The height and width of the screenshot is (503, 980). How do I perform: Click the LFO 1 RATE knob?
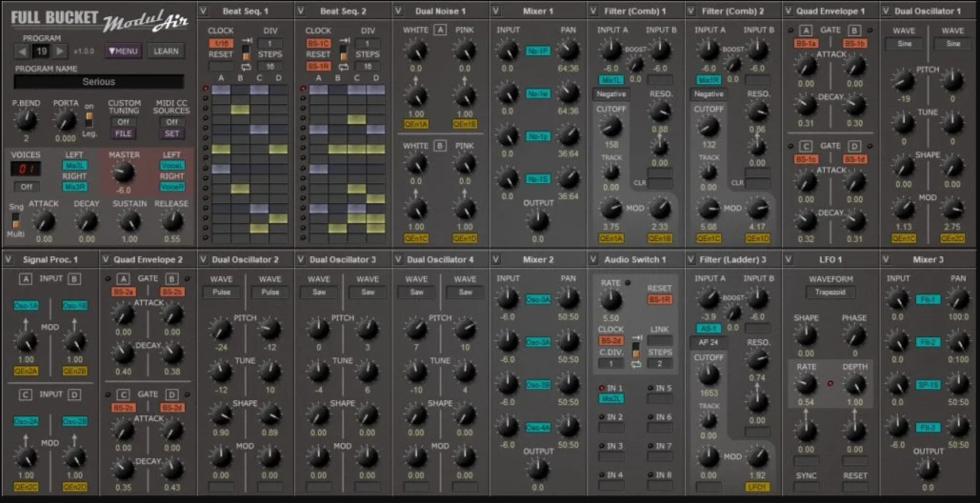coord(806,384)
